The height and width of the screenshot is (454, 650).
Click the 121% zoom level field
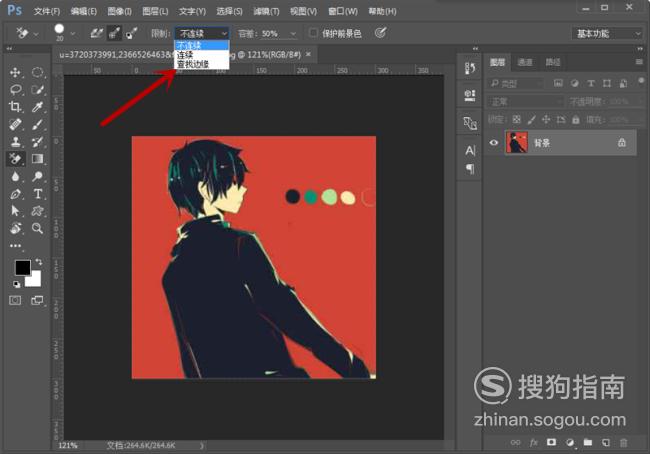(x=68, y=446)
